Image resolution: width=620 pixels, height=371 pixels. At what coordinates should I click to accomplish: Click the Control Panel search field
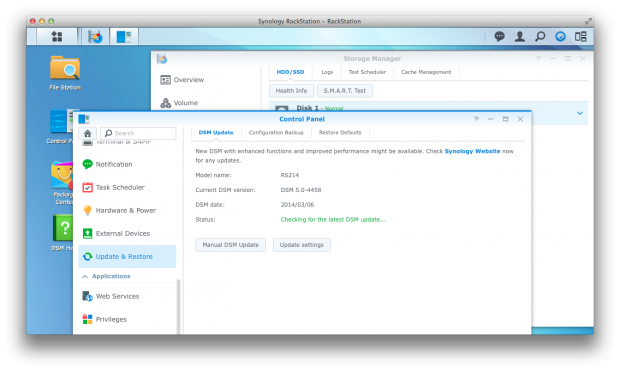pyautogui.click(x=138, y=133)
